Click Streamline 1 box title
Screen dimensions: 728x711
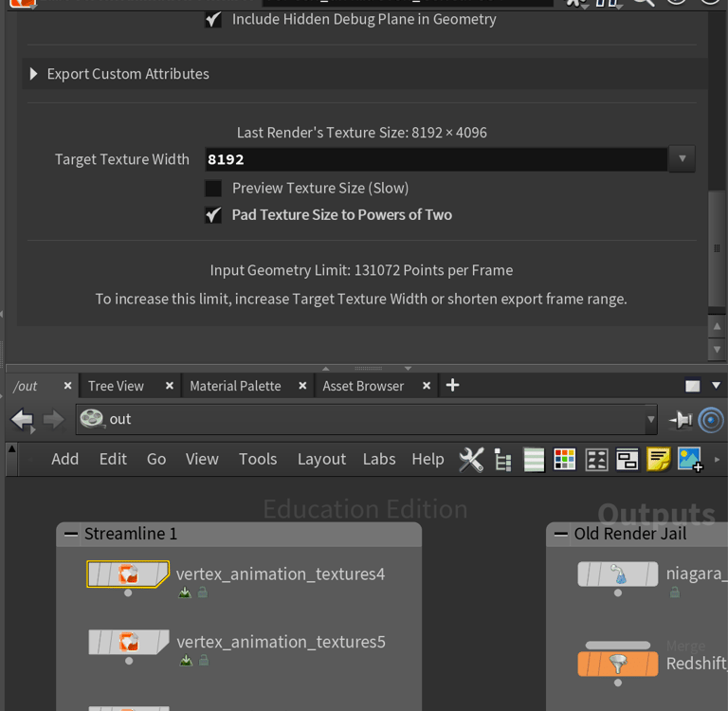[x=131, y=534]
